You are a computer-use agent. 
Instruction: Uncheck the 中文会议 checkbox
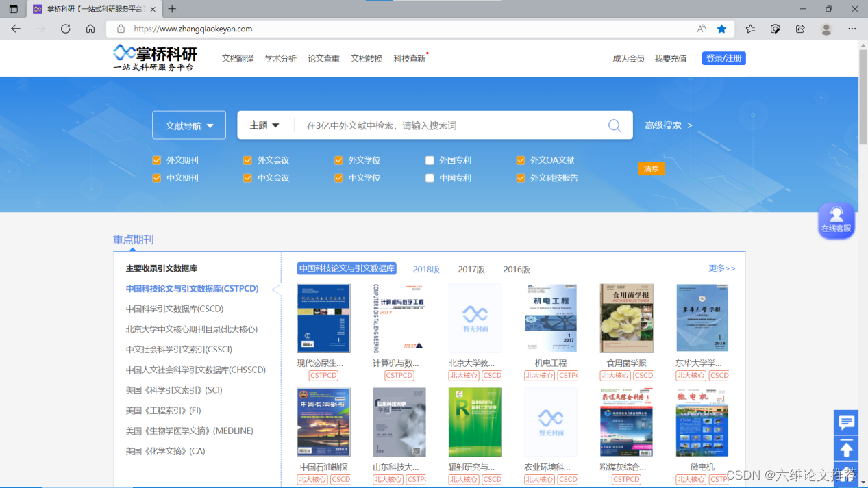pos(247,178)
